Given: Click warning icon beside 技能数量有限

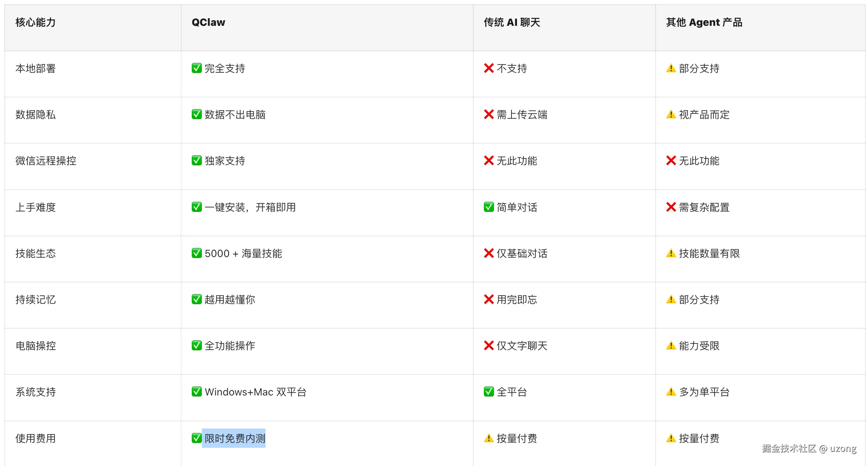Looking at the screenshot, I should [x=671, y=253].
